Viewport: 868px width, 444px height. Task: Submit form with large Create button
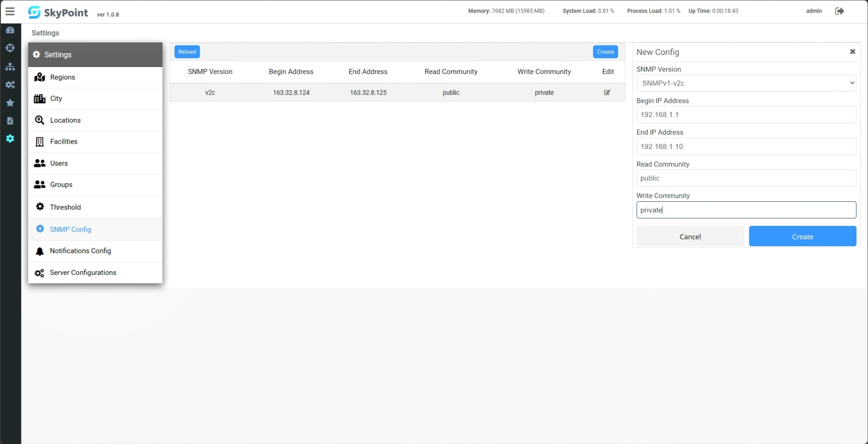pyautogui.click(x=802, y=237)
